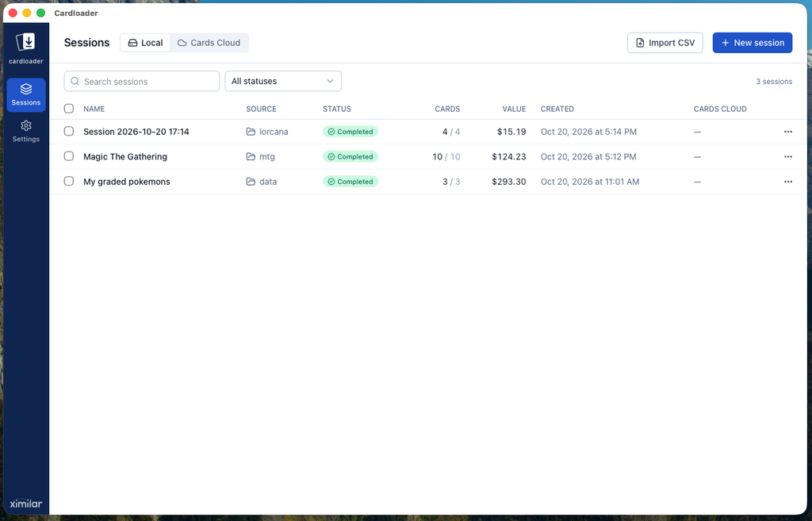This screenshot has width=812, height=521.
Task: Open more options for My graded pokemons
Action: point(787,182)
